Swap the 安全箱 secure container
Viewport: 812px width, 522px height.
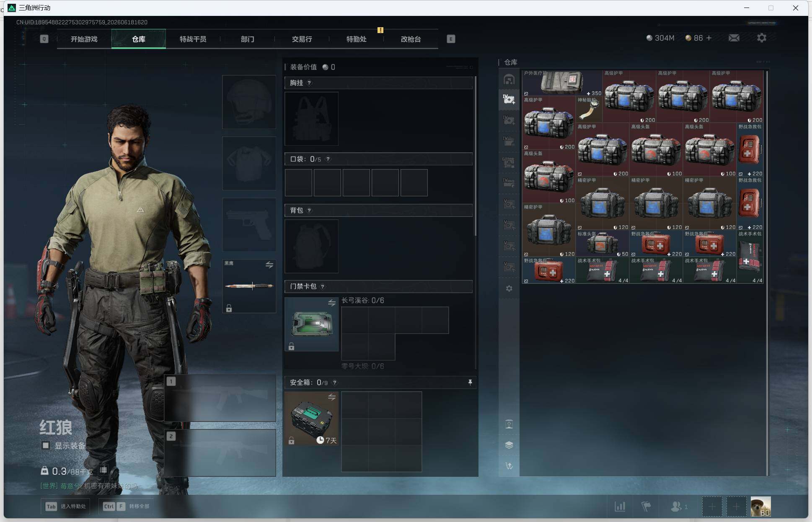click(332, 397)
